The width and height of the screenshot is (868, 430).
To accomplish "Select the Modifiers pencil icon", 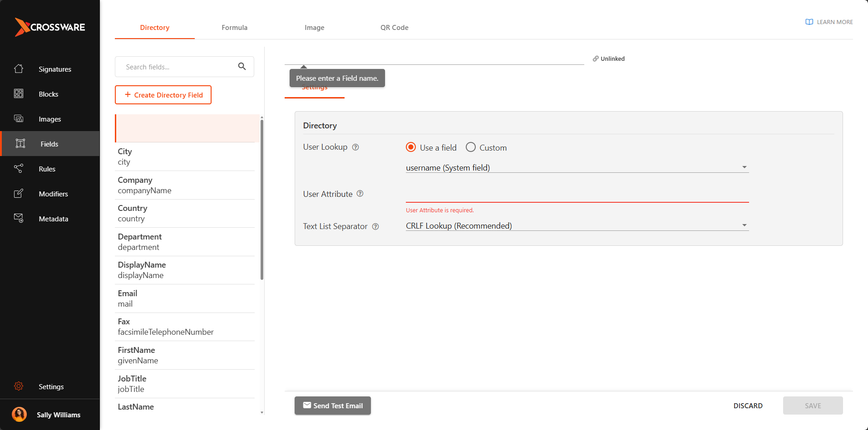I will [19, 194].
